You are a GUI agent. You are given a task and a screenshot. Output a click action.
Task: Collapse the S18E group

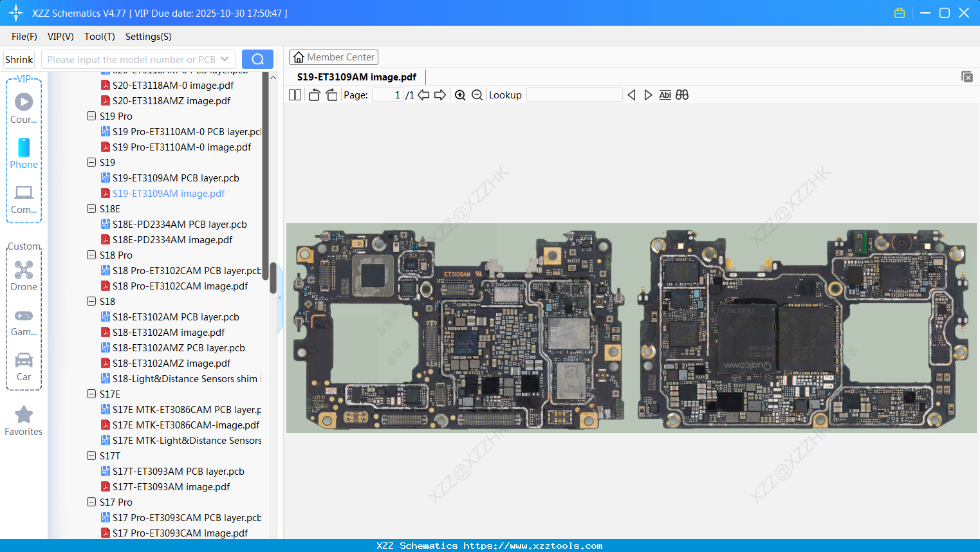pyautogui.click(x=91, y=208)
